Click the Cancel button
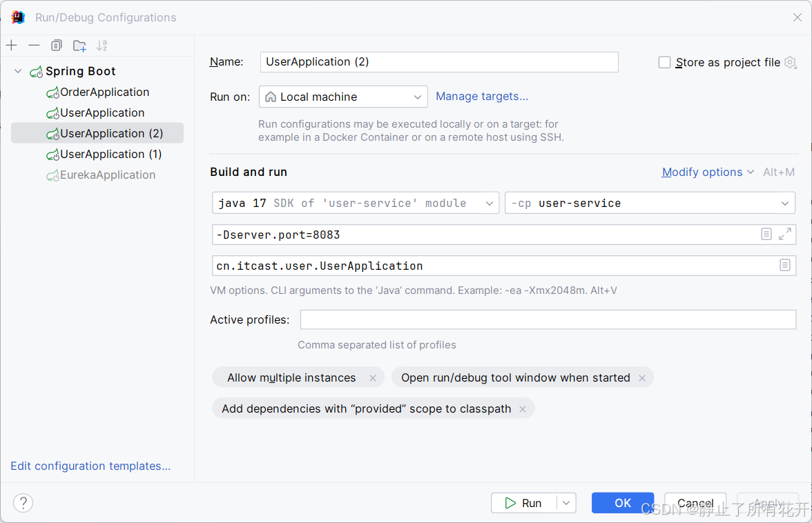The width and height of the screenshot is (812, 523). pyautogui.click(x=695, y=503)
